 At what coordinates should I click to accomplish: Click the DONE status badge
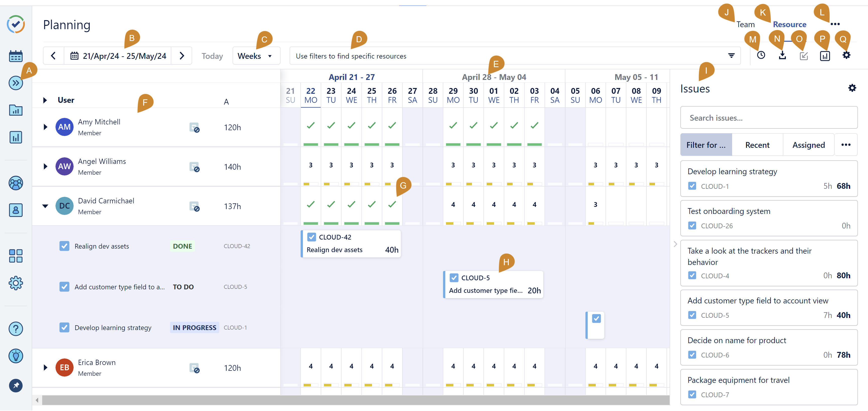pyautogui.click(x=182, y=246)
